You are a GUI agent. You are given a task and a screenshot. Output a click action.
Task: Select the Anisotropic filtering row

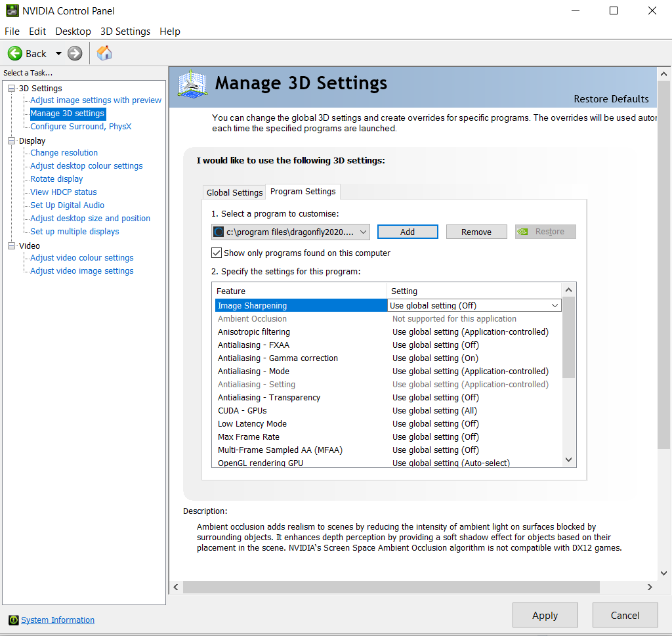tap(388, 332)
